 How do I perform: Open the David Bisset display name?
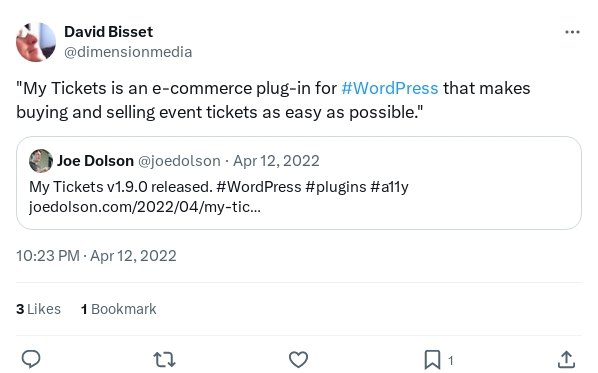(x=108, y=32)
